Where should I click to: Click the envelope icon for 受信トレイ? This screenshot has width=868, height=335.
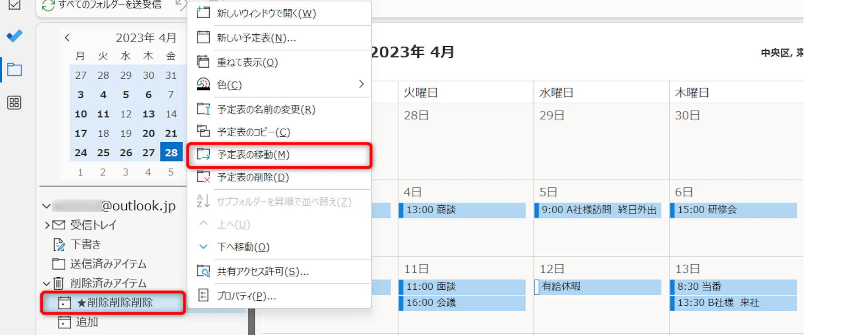[59, 225]
